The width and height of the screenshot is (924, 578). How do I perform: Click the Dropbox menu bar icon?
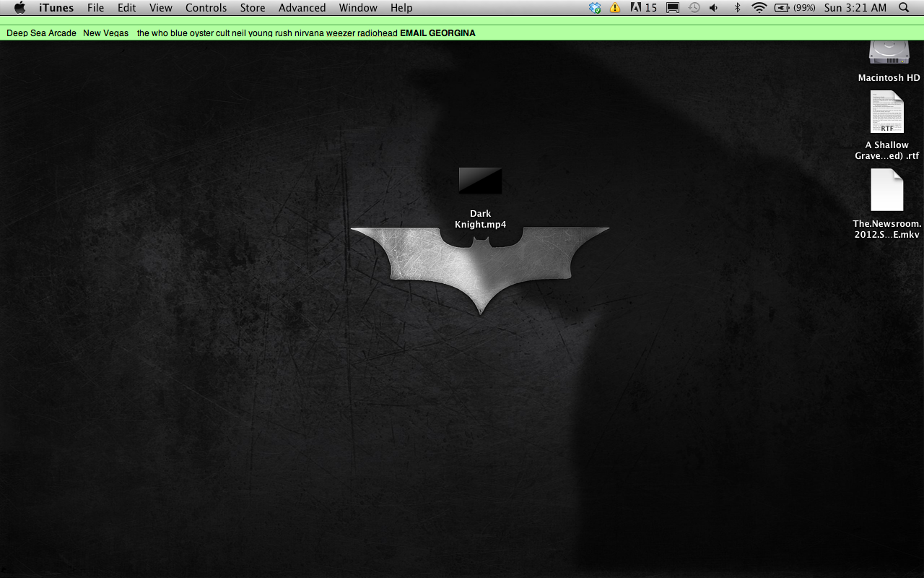pyautogui.click(x=595, y=8)
